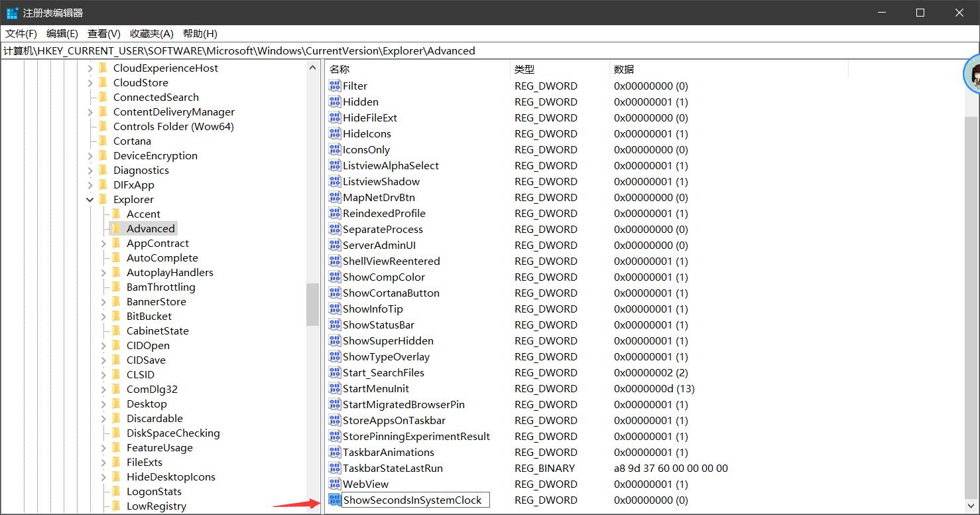This screenshot has height=515, width=980.
Task: Click the Advanced folder icon in tree
Action: click(x=116, y=229)
